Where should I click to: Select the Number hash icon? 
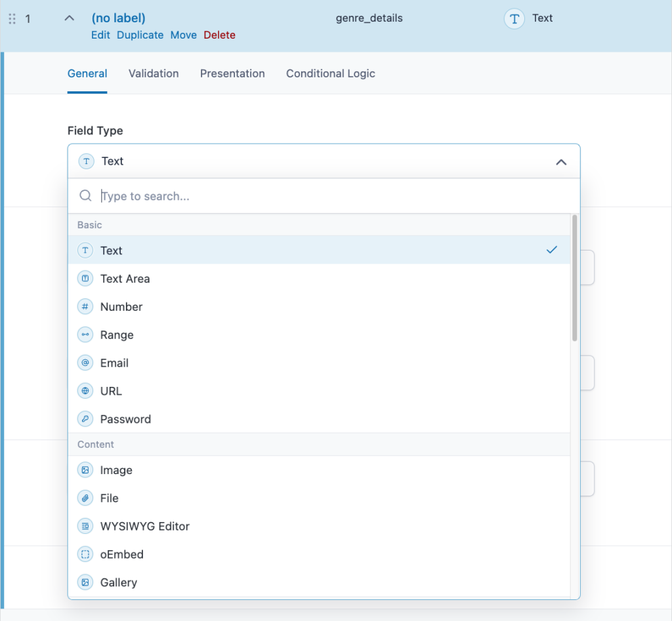click(85, 307)
